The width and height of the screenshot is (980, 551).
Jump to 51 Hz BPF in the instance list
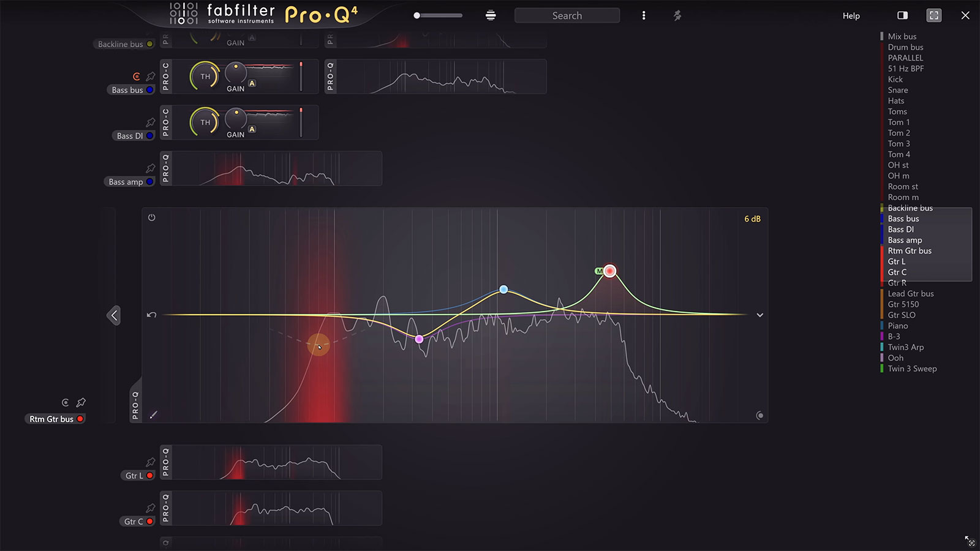click(906, 69)
